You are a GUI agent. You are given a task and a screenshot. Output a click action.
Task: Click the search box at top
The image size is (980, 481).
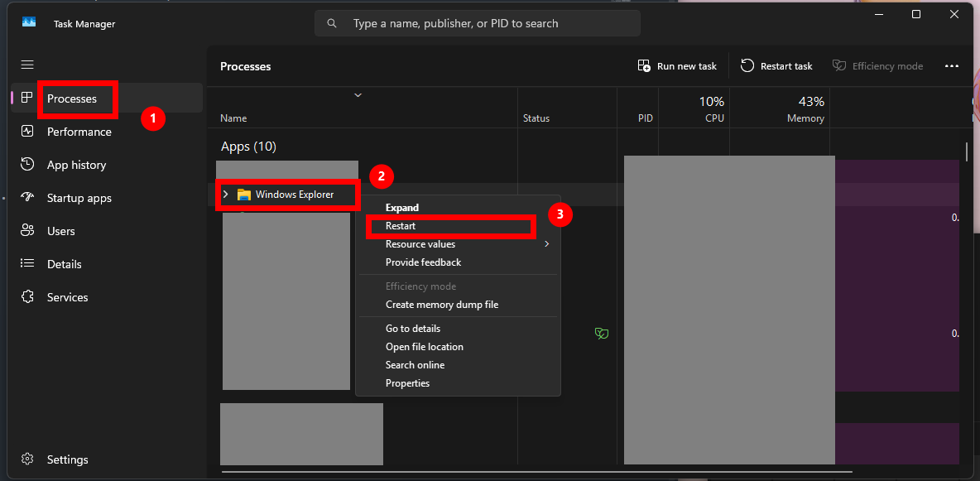[x=477, y=23]
